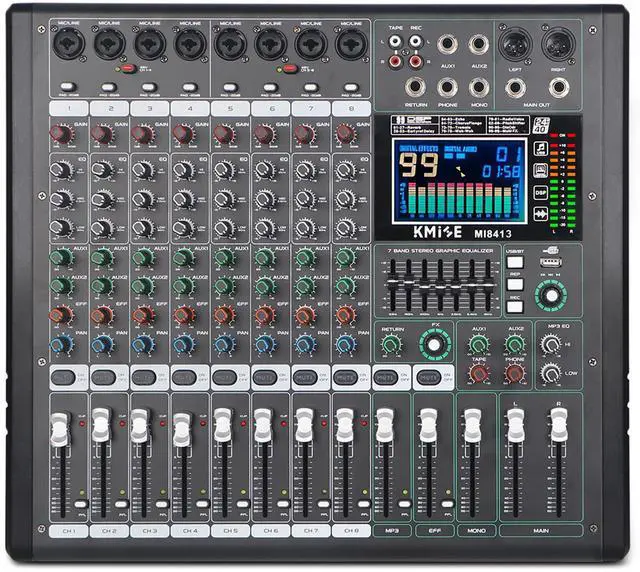
Task: Click the MP3 EQ LOW knob
Action: tap(551, 373)
